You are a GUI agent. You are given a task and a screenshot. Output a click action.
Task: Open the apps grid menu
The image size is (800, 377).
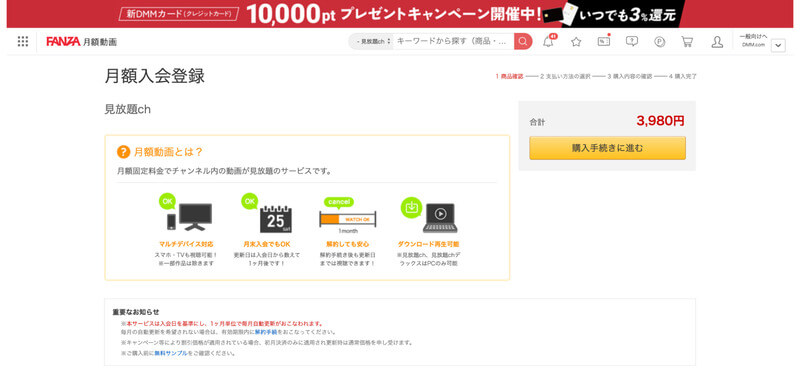pyautogui.click(x=22, y=41)
